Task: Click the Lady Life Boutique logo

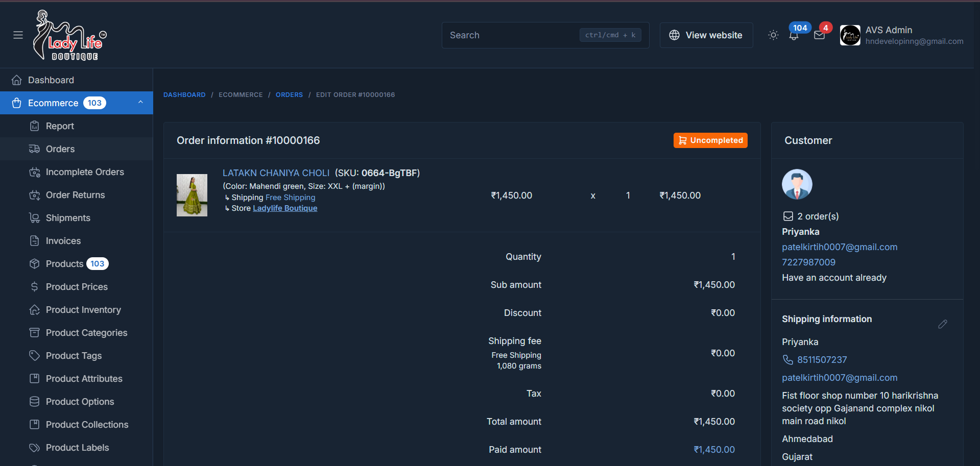Action: pyautogui.click(x=69, y=35)
